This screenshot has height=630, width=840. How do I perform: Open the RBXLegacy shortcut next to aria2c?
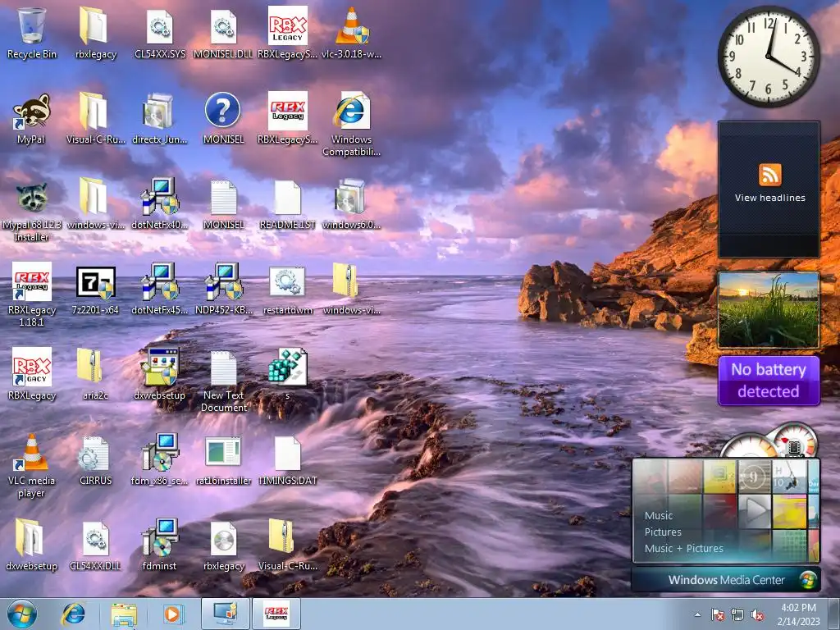(32, 374)
